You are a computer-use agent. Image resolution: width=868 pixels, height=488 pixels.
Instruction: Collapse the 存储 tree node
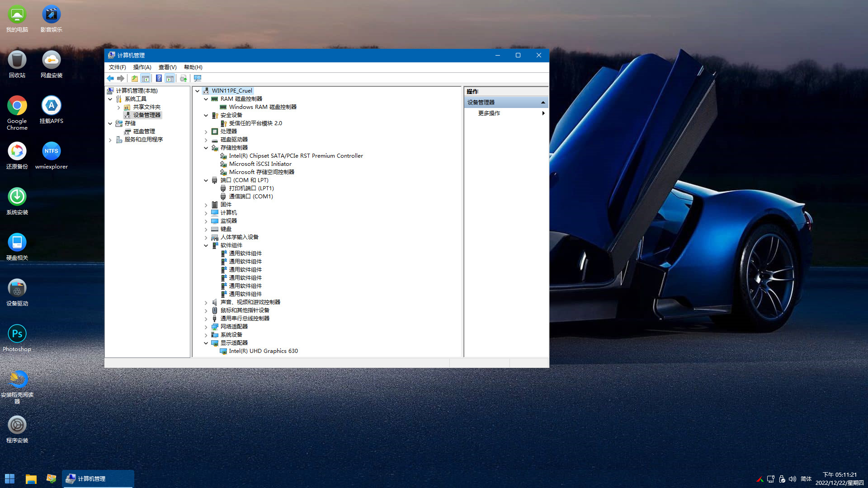tap(110, 123)
